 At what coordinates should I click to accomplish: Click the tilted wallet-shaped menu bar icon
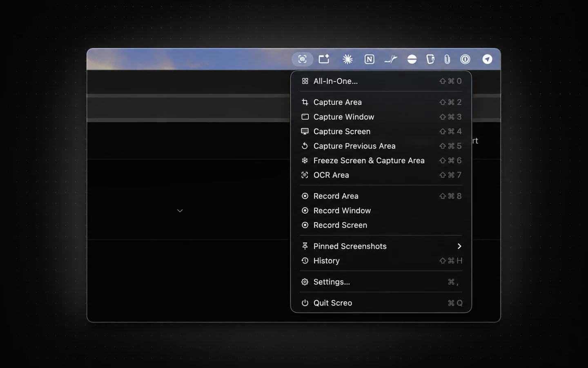pos(430,59)
